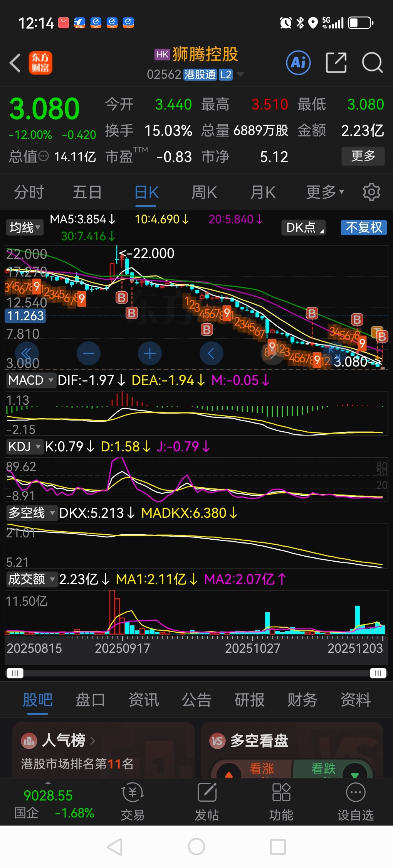Open the 功能 functions icon
This screenshot has height=868, width=393.
[281, 801]
